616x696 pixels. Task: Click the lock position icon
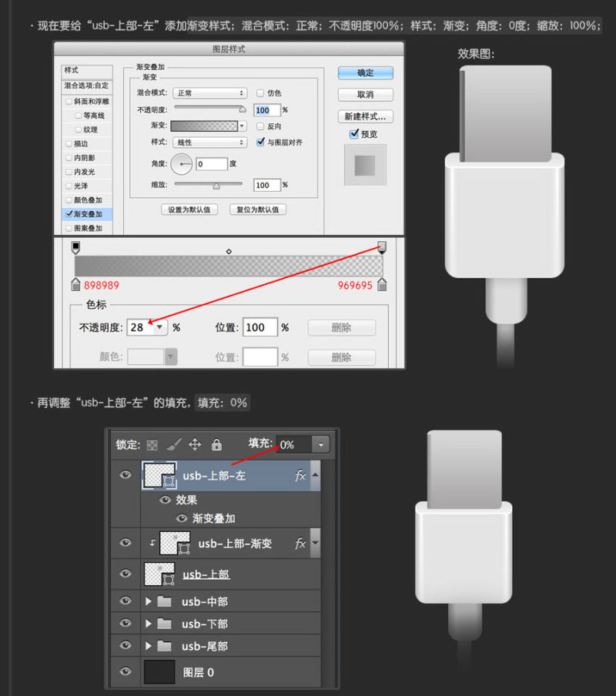coord(194,444)
